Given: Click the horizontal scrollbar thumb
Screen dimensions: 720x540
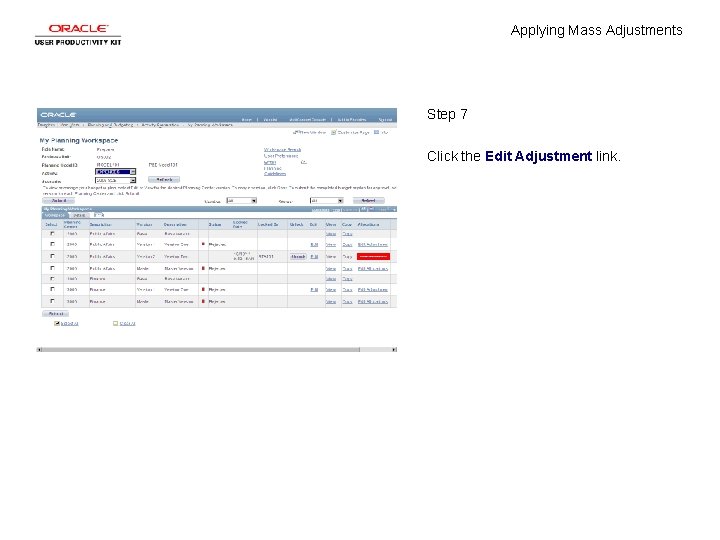Looking at the screenshot, I should click(x=201, y=349).
